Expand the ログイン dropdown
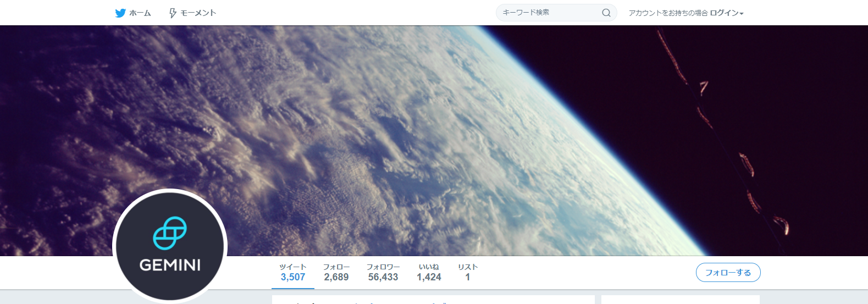This screenshot has width=868, height=304. pyautogui.click(x=726, y=13)
